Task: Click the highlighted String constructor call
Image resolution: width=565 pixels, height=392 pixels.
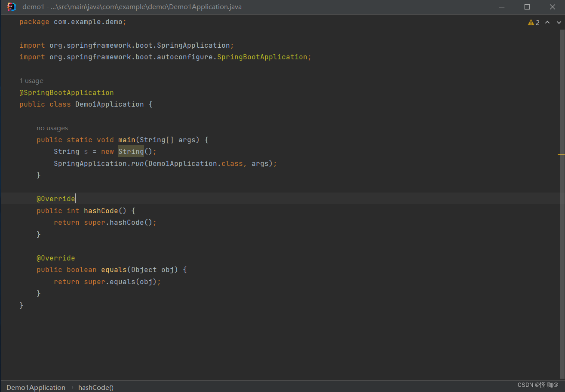Action: pos(131,151)
